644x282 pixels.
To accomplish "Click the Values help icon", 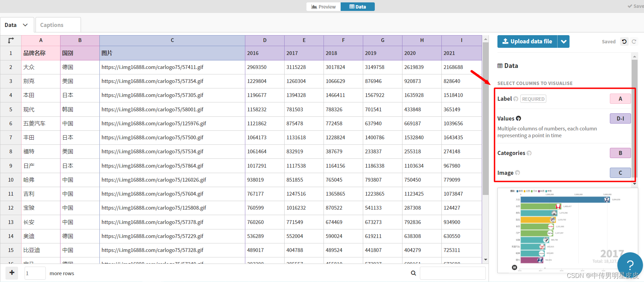I will click(x=519, y=118).
